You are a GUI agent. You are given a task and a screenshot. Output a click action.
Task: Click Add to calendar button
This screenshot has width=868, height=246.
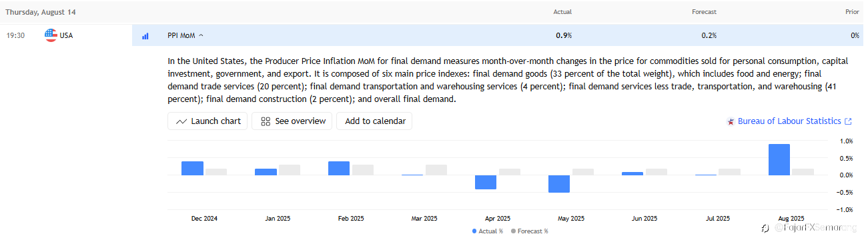tap(374, 121)
